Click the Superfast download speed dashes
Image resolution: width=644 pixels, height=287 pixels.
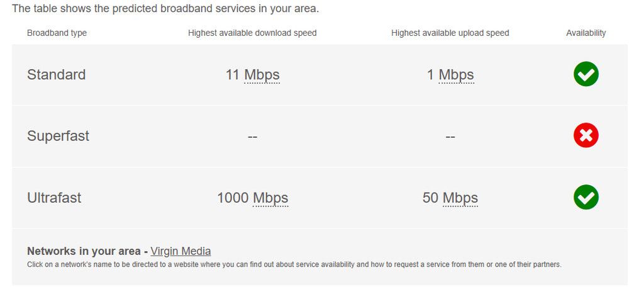click(x=253, y=137)
